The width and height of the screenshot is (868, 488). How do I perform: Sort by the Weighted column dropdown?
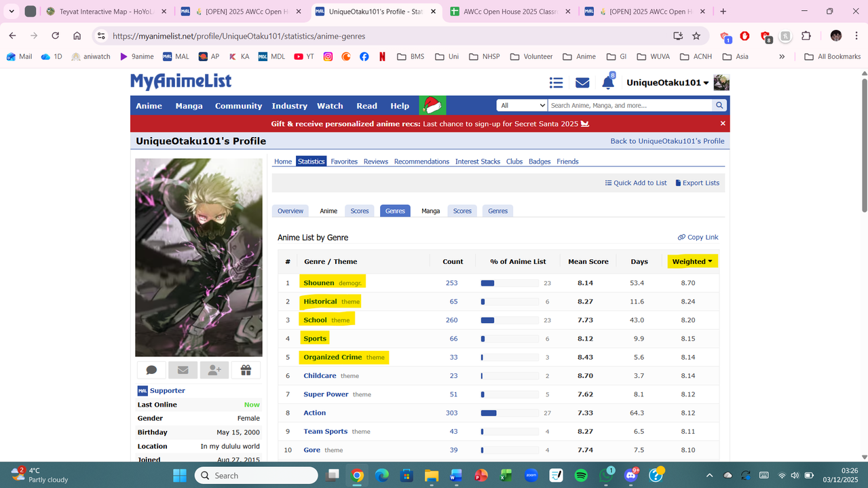click(692, 261)
